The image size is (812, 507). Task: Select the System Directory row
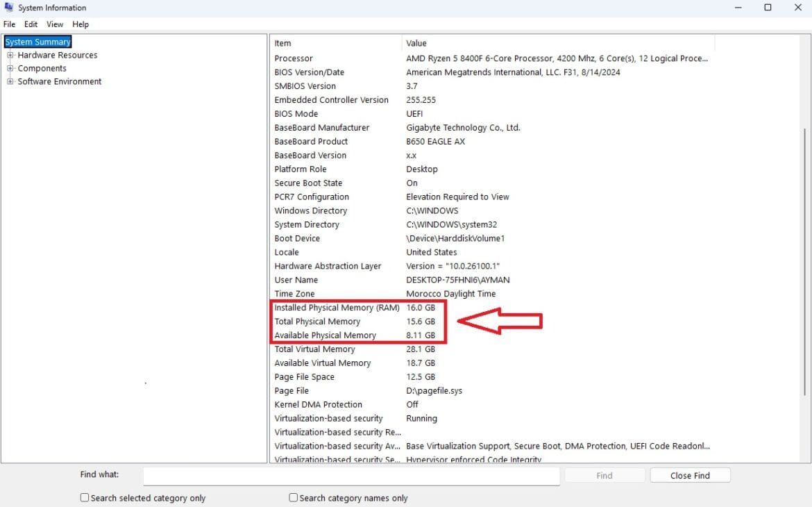coord(492,224)
